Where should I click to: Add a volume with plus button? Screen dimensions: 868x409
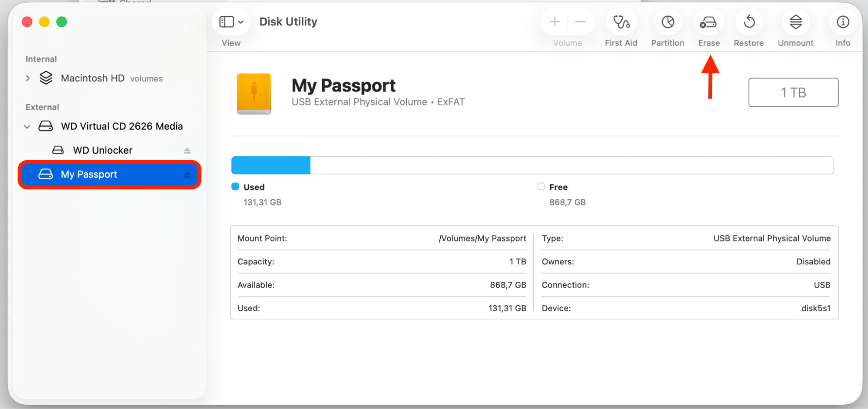554,22
